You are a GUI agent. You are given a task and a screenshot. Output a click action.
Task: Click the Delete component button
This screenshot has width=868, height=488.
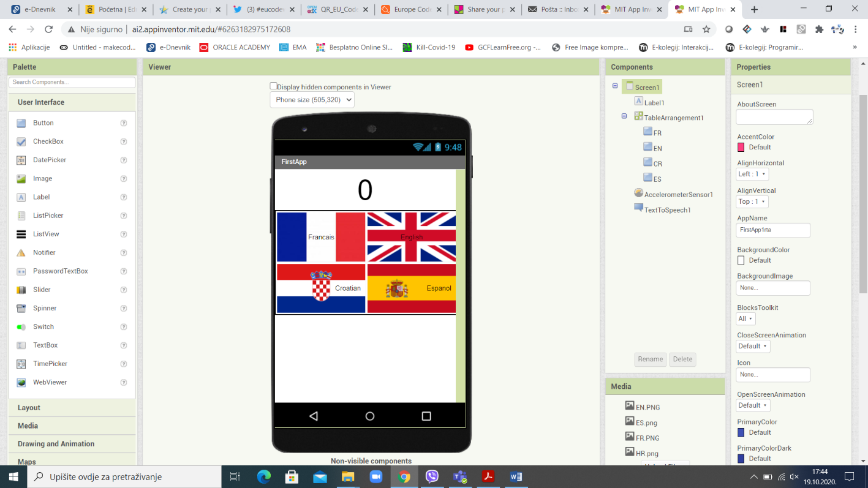[682, 359]
